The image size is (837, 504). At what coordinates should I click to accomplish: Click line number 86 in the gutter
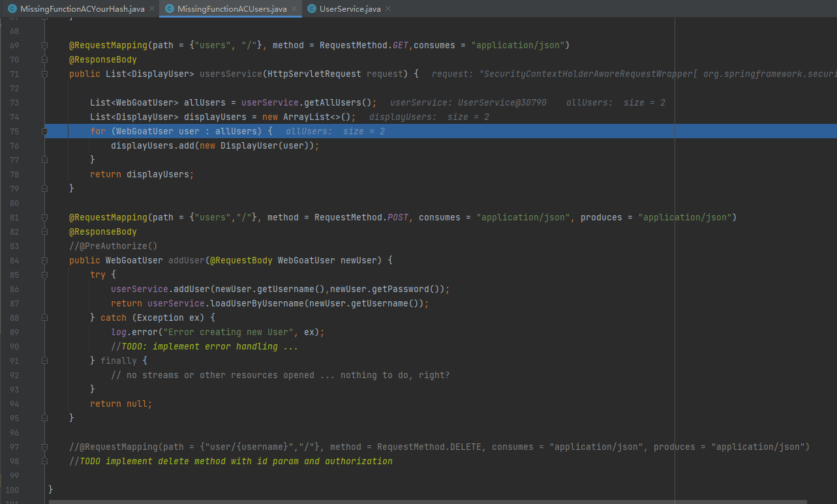(15, 289)
